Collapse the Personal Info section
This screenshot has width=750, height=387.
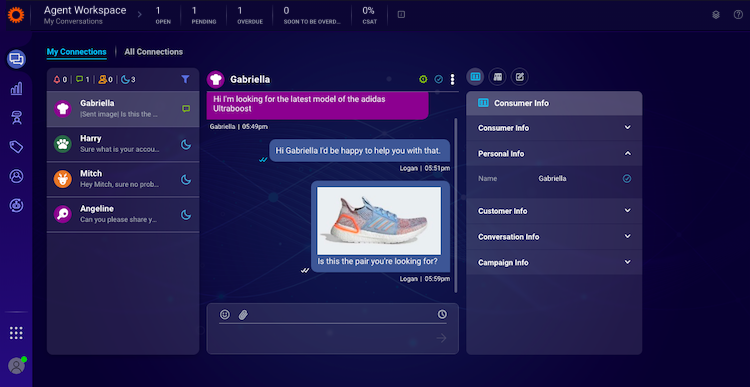[x=554, y=154]
